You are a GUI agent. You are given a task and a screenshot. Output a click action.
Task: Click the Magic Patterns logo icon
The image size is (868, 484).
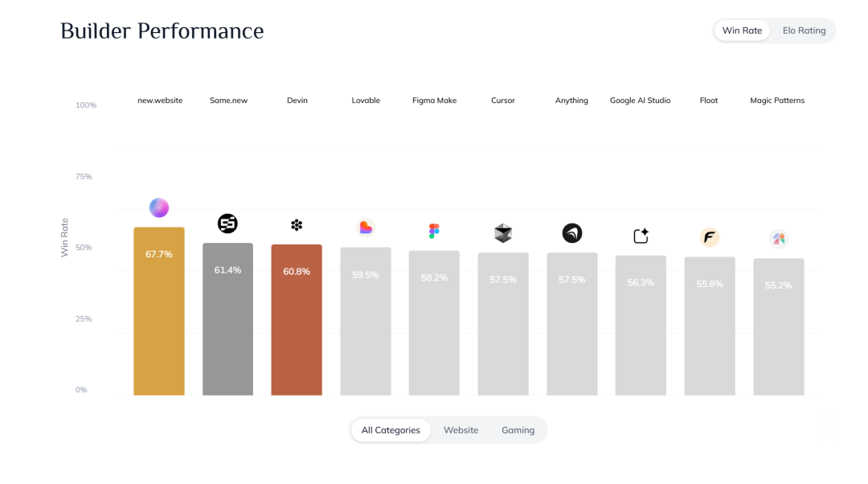point(778,239)
